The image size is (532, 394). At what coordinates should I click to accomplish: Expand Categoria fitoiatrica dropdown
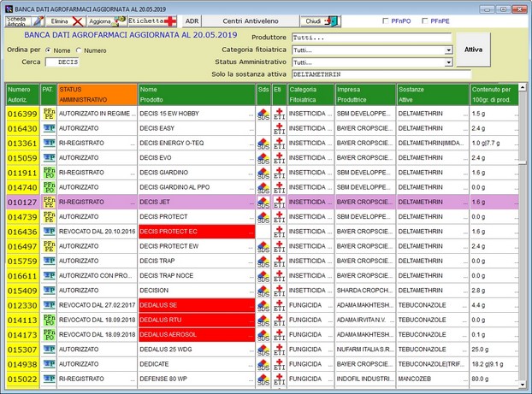(x=448, y=50)
